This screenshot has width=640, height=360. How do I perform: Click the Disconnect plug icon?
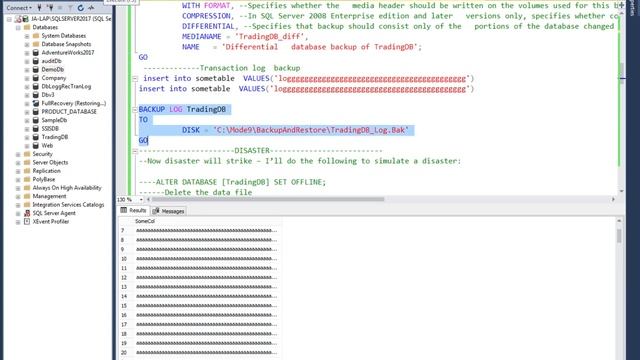50,8
